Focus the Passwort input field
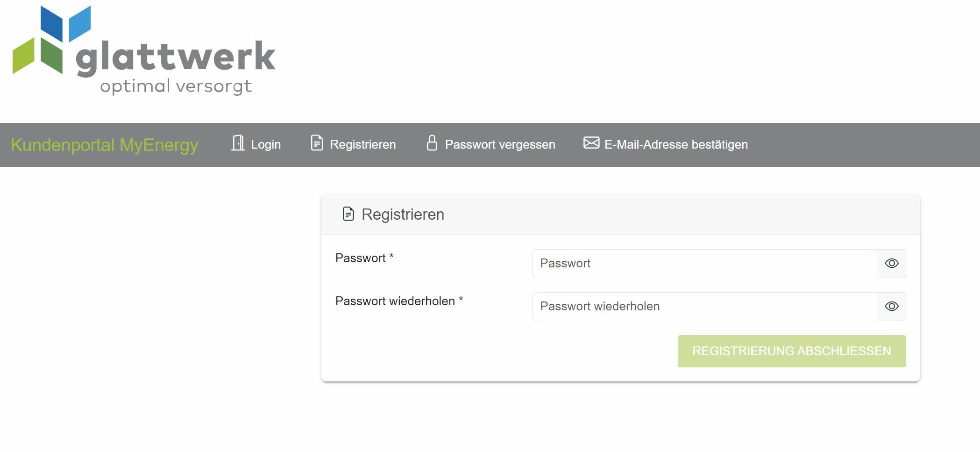Image resolution: width=980 pixels, height=452 pixels. point(704,264)
